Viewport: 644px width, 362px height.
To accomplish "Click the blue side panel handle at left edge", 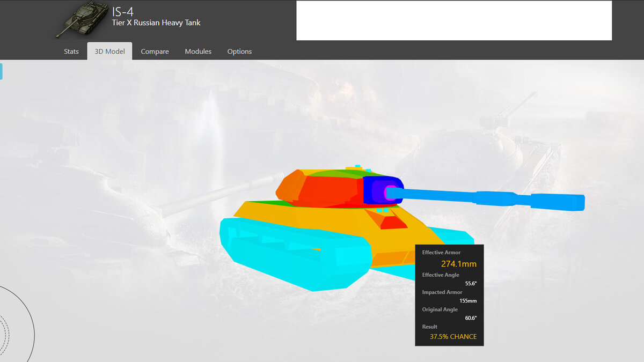I will (1, 71).
